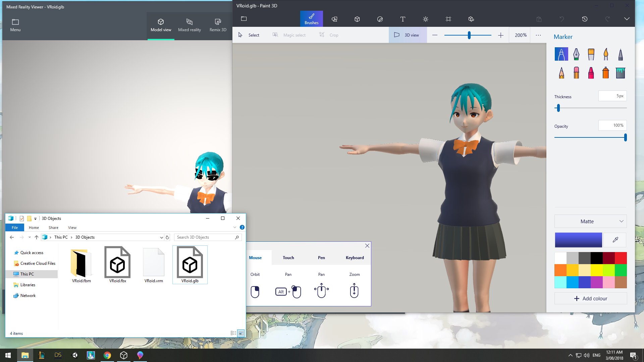Open the Stickers tool in Paint 3D

pyautogui.click(x=380, y=19)
